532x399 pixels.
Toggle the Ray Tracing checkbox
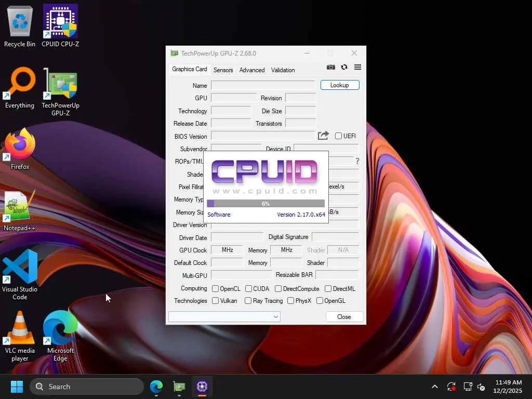click(x=248, y=301)
